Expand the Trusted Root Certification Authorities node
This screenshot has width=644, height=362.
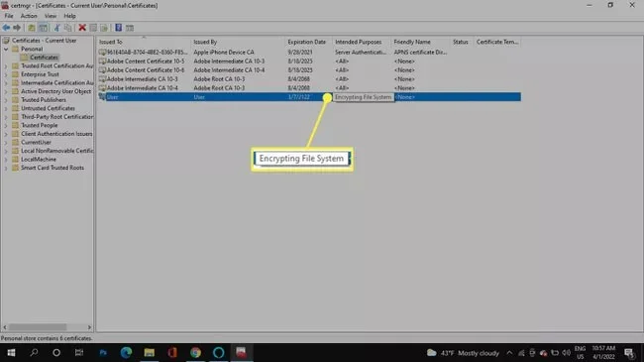click(6, 65)
